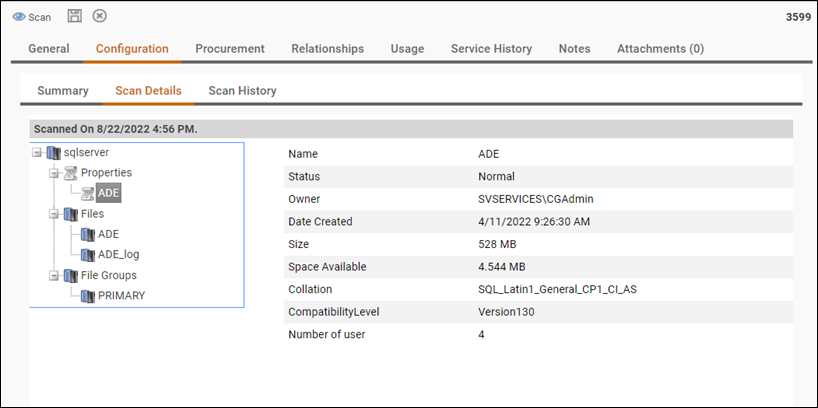Click the Scan eye icon
This screenshot has width=818, height=408.
point(19,17)
